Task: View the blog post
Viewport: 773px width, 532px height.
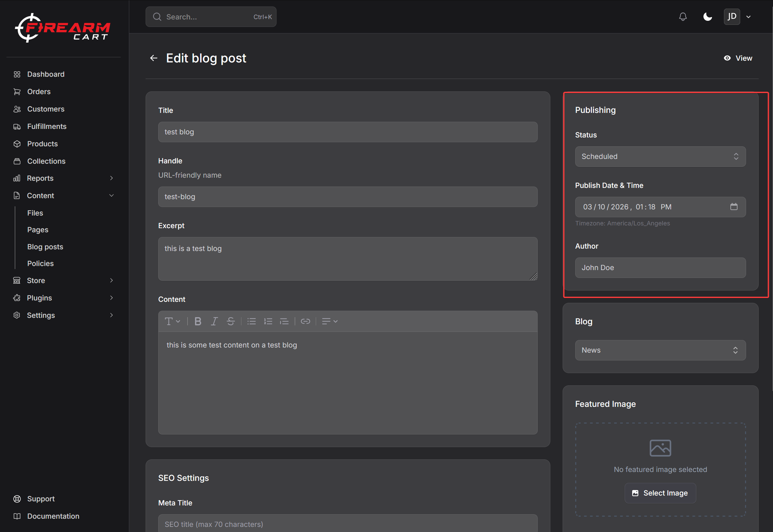Action: click(738, 58)
